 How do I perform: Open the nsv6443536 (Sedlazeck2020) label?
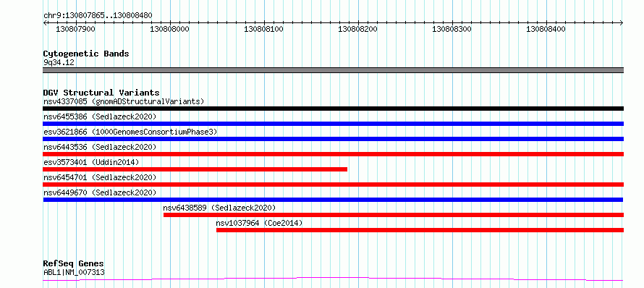pos(100,147)
